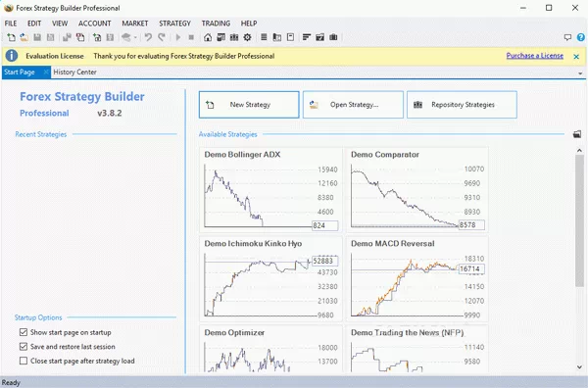This screenshot has width=588, height=388.
Task: Click the Play (start) toolbar icon
Action: point(178,37)
